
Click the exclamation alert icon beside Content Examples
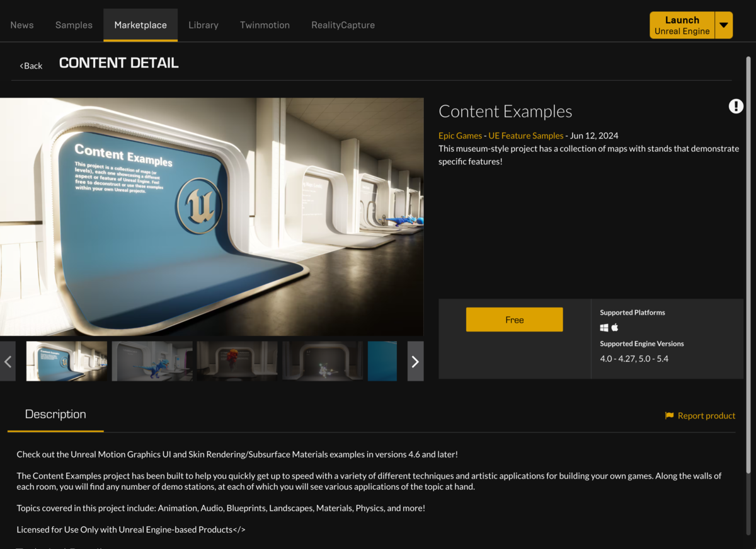point(736,106)
